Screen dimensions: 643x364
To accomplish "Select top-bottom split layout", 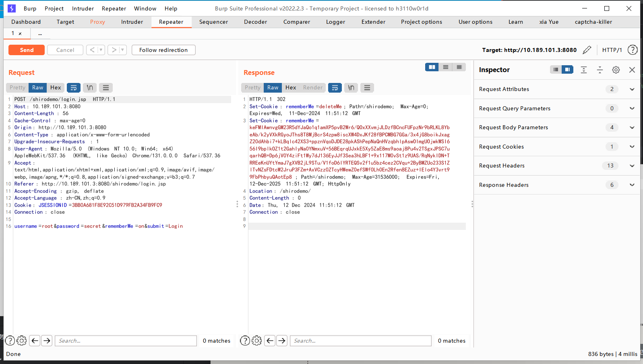I will click(446, 67).
